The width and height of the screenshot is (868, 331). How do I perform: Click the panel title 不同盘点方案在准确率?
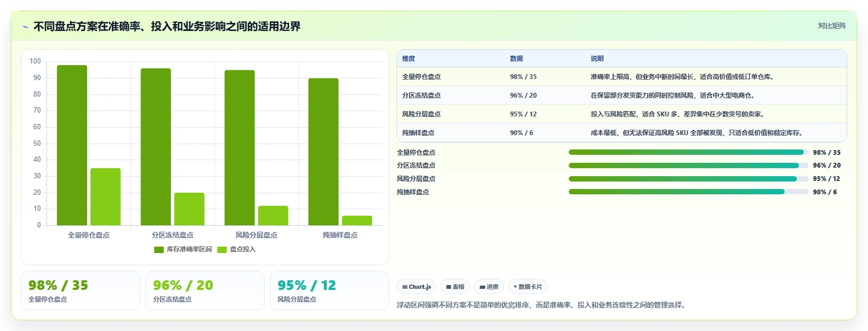(167, 27)
